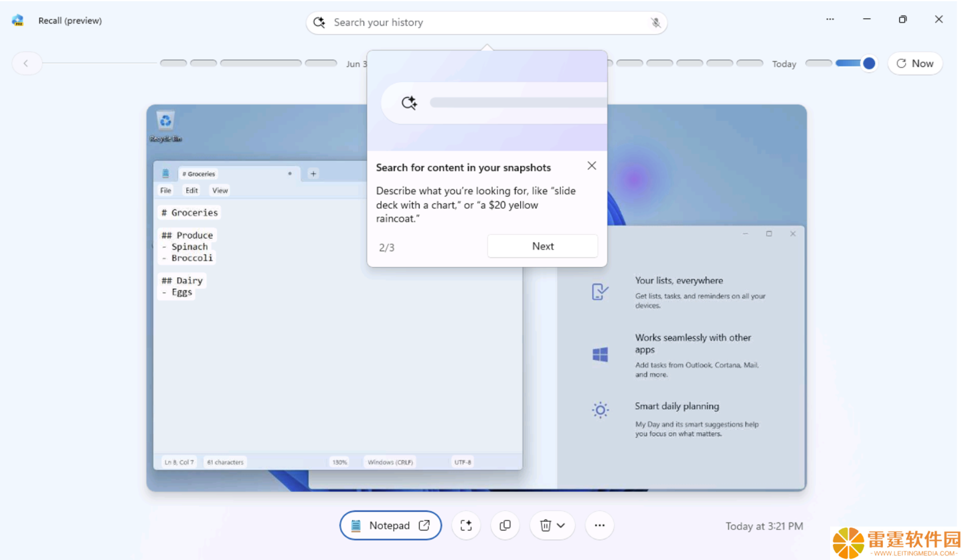This screenshot has width=964, height=560.
Task: Click the 'Works seamlessly with other apps' heading
Action: 693,344
